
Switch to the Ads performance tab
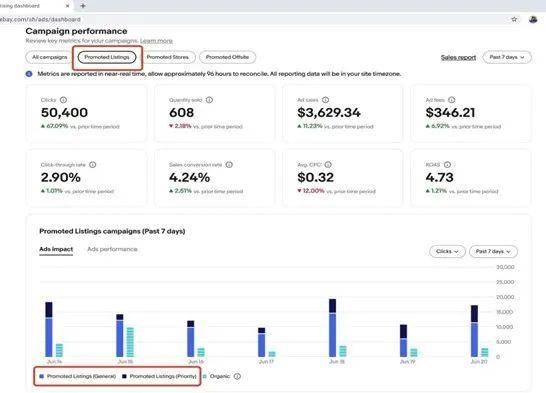point(112,249)
